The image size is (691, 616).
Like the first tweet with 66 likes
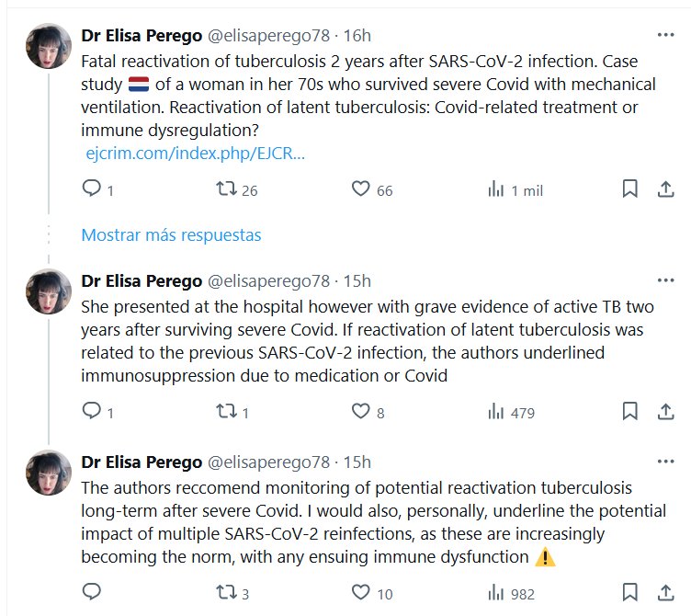[361, 189]
